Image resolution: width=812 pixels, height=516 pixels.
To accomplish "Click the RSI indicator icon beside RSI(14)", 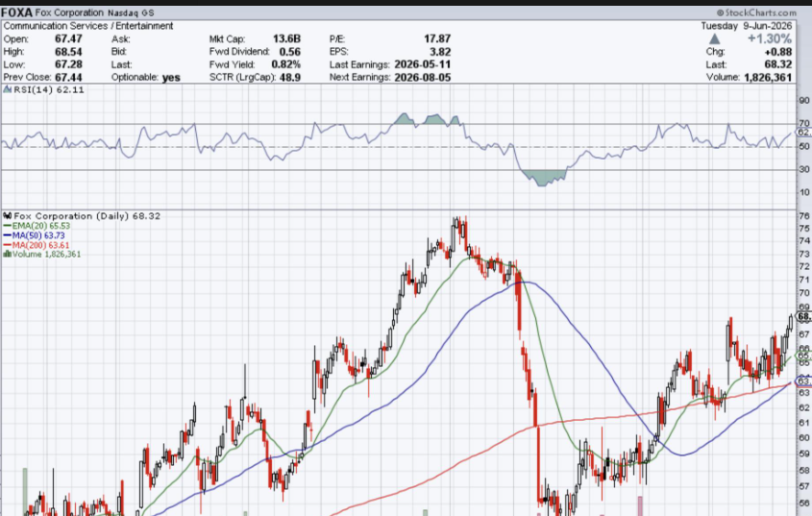I will pyautogui.click(x=8, y=89).
